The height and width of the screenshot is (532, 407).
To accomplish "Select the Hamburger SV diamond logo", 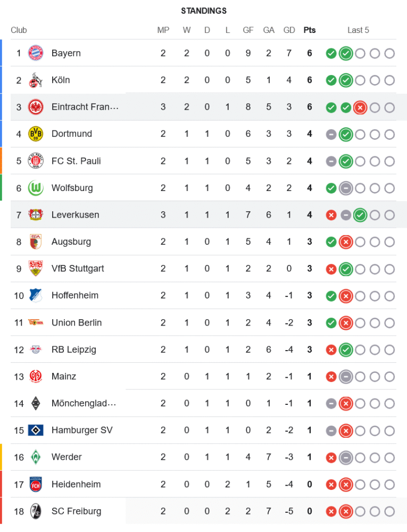I will point(36,430).
